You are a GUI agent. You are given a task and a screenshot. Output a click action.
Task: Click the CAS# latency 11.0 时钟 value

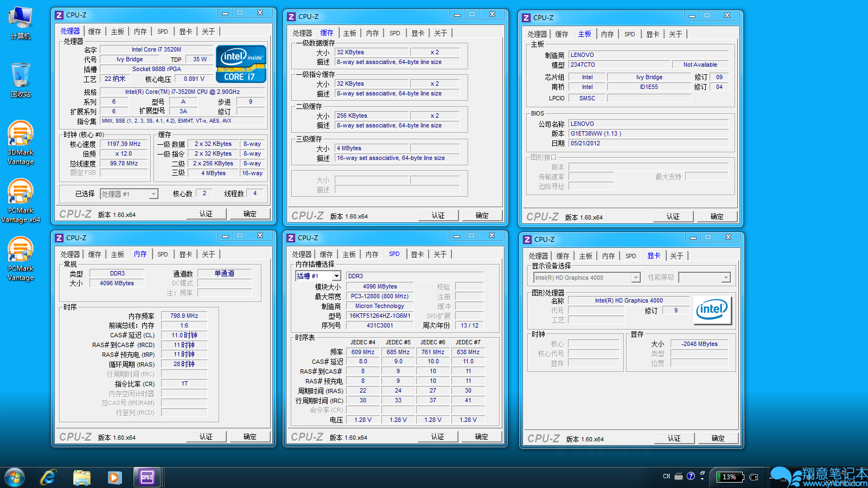point(184,335)
